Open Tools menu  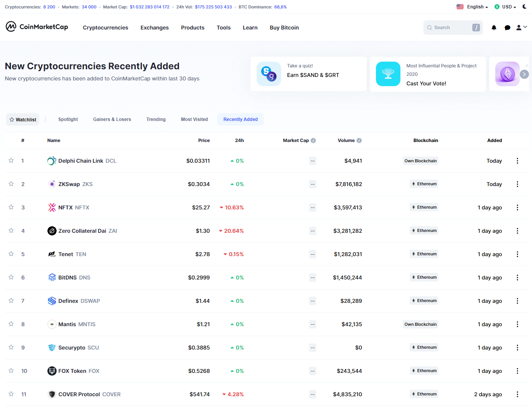pyautogui.click(x=224, y=28)
